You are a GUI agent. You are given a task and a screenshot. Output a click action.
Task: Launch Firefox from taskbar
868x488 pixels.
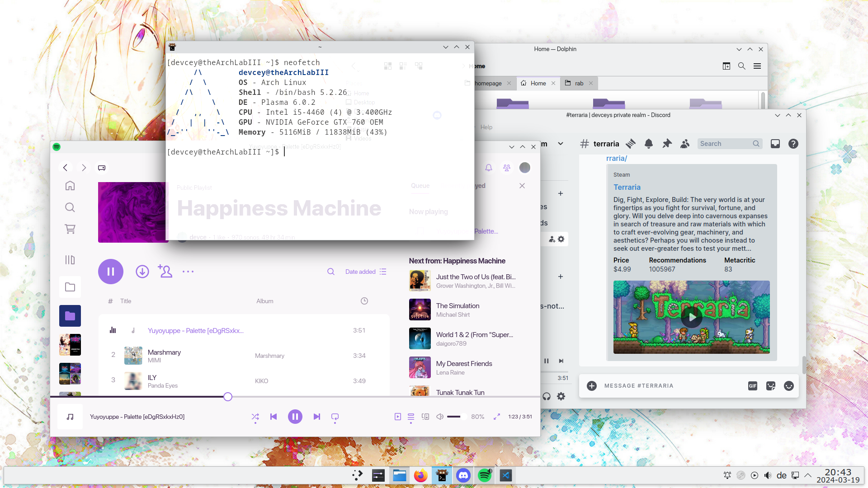click(421, 475)
